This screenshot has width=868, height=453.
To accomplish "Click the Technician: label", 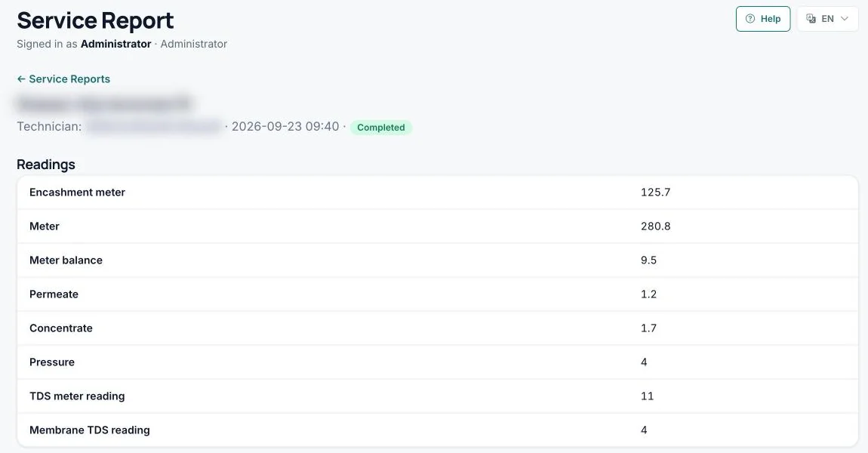I will tap(49, 127).
